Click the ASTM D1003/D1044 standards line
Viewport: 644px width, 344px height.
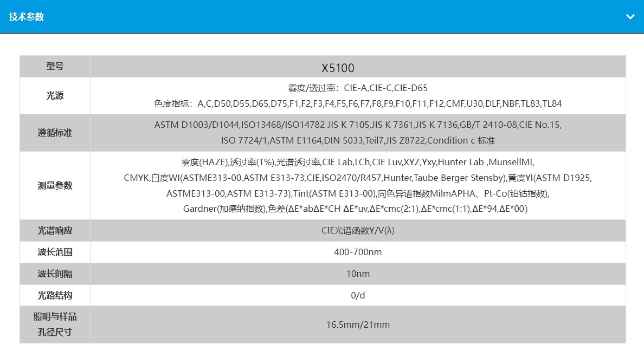pos(358,125)
